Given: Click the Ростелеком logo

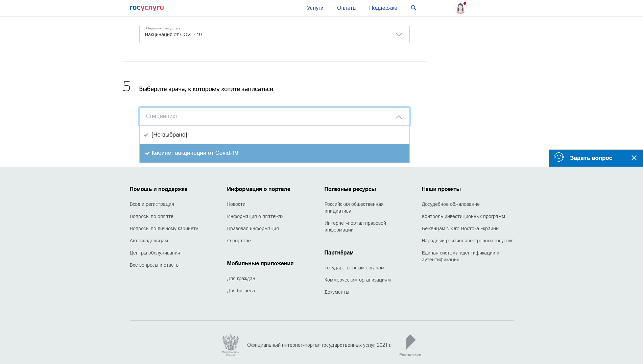Looking at the screenshot, I should 410,345.
